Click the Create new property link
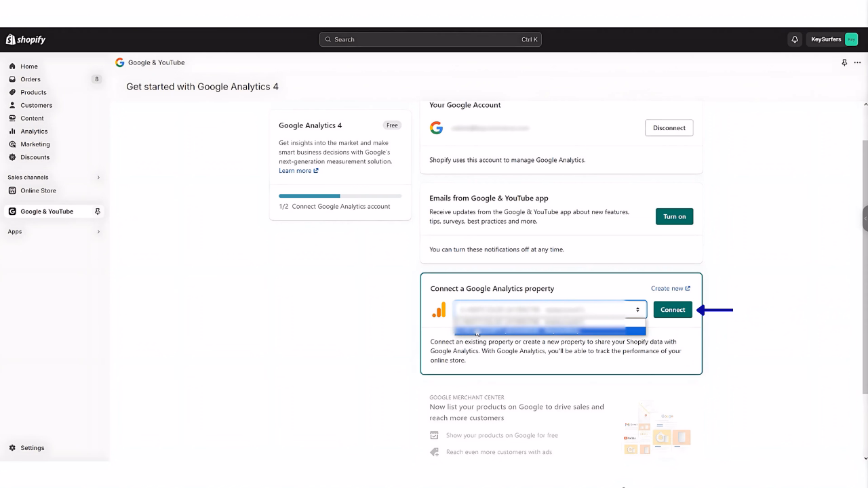The height and width of the screenshot is (488, 868). (671, 289)
